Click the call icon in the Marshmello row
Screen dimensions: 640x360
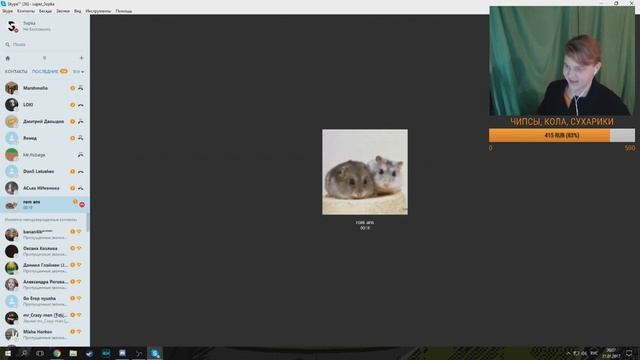(81, 88)
